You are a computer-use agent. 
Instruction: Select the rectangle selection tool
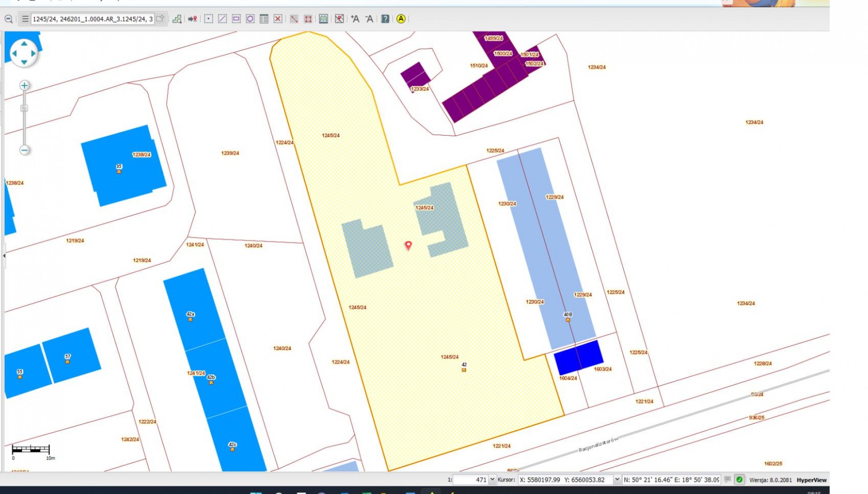point(236,19)
